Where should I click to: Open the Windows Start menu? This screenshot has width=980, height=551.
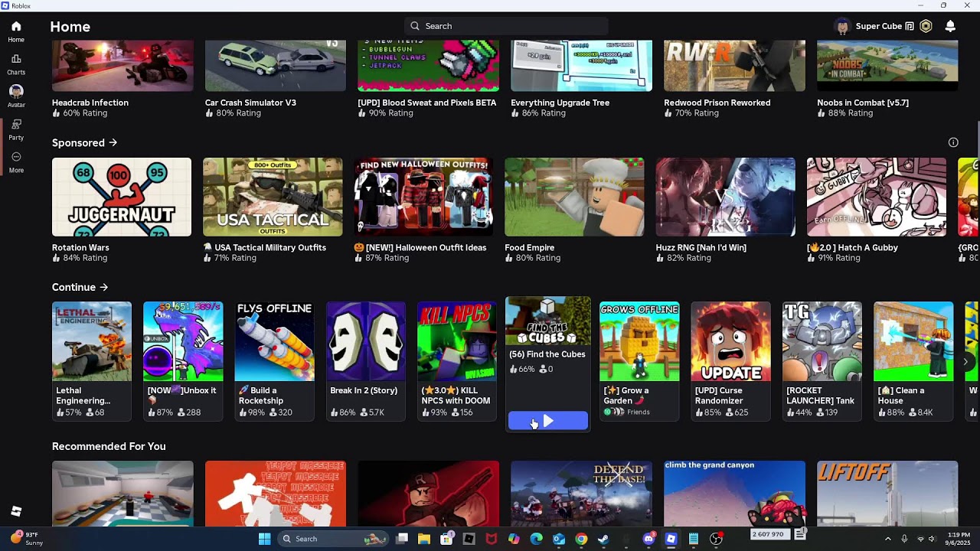(264, 539)
